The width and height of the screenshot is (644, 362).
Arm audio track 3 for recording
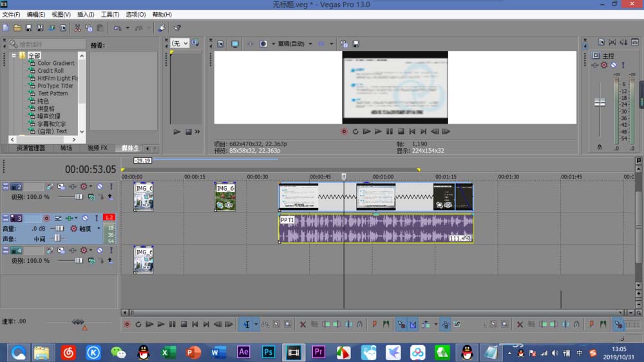(x=46, y=218)
